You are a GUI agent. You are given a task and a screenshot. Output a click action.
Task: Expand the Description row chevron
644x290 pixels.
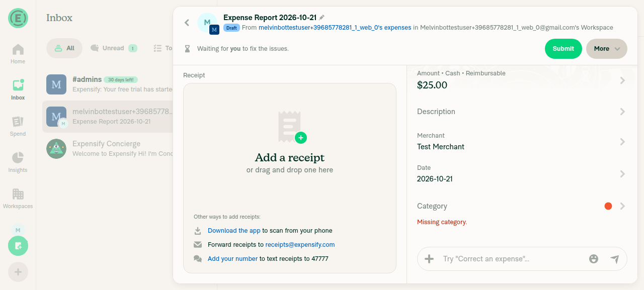622,112
